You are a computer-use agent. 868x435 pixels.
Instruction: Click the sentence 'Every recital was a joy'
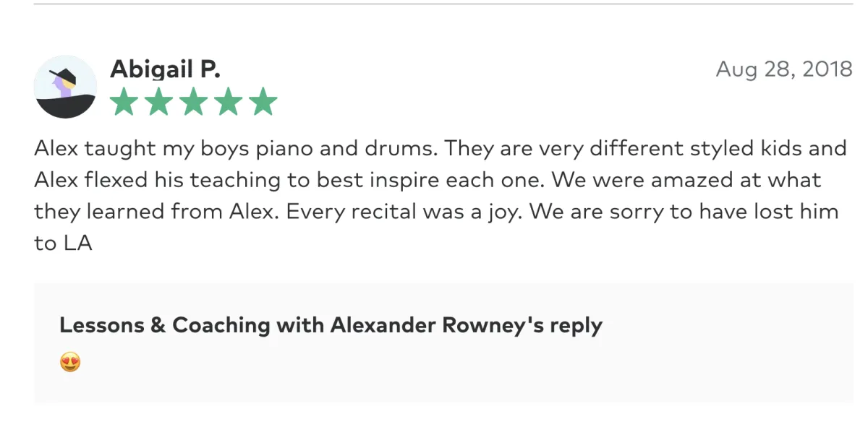coord(410,212)
